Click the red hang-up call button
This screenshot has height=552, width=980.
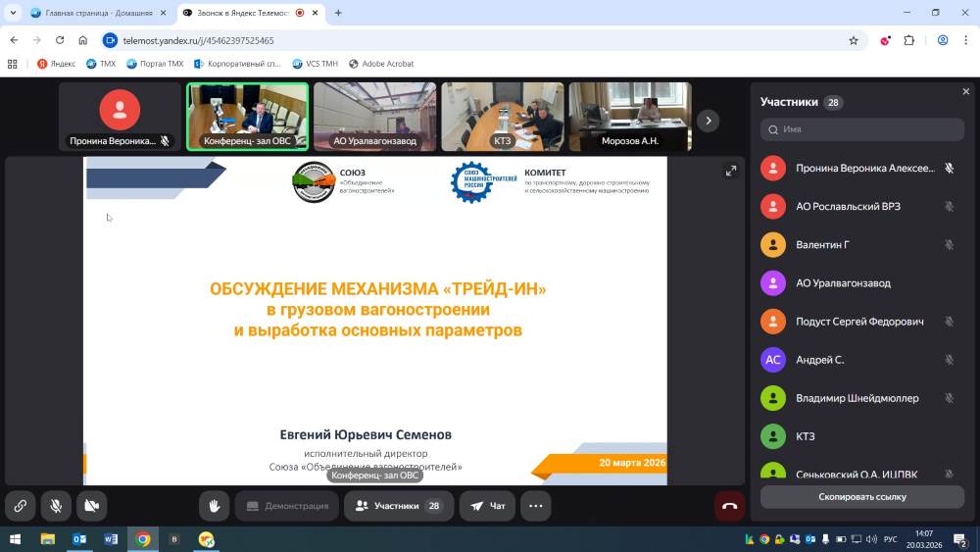pyautogui.click(x=729, y=506)
